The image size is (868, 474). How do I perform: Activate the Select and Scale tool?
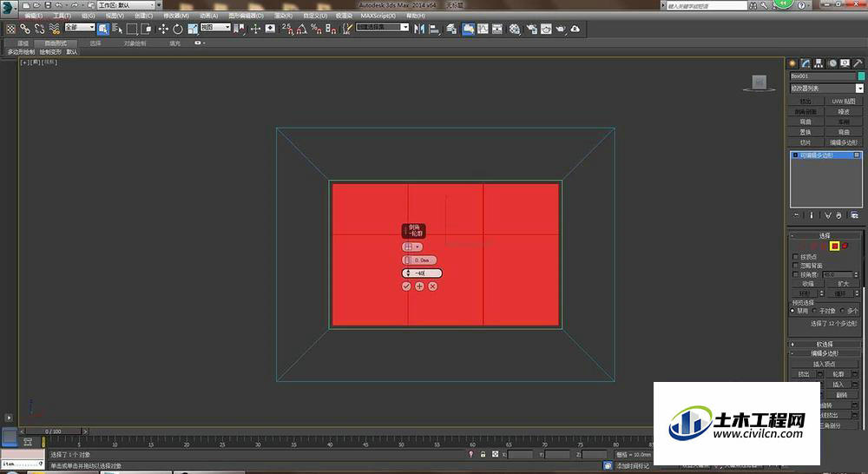[x=192, y=29]
